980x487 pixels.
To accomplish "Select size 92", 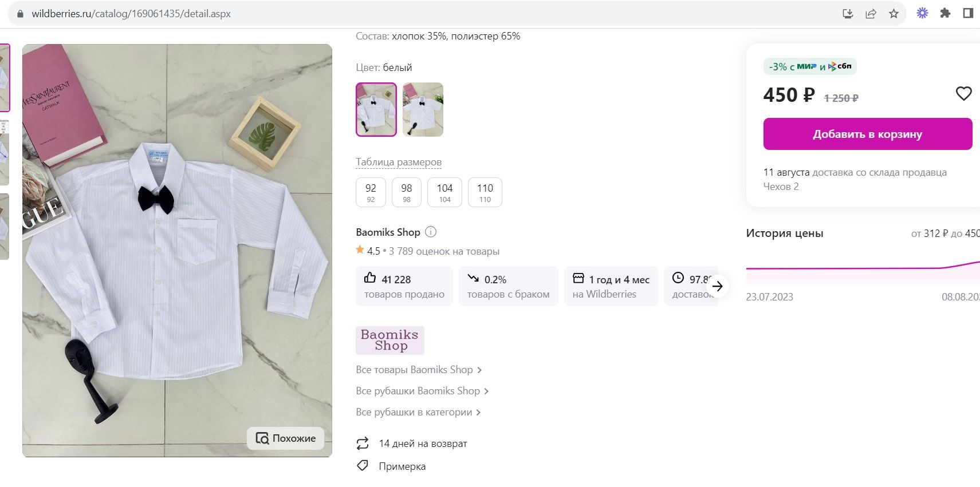I will point(371,192).
